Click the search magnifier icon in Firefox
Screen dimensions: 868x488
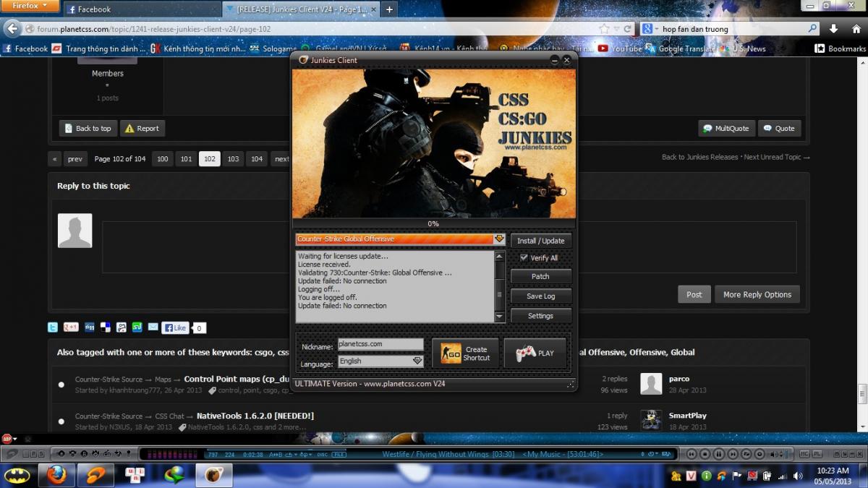812,29
